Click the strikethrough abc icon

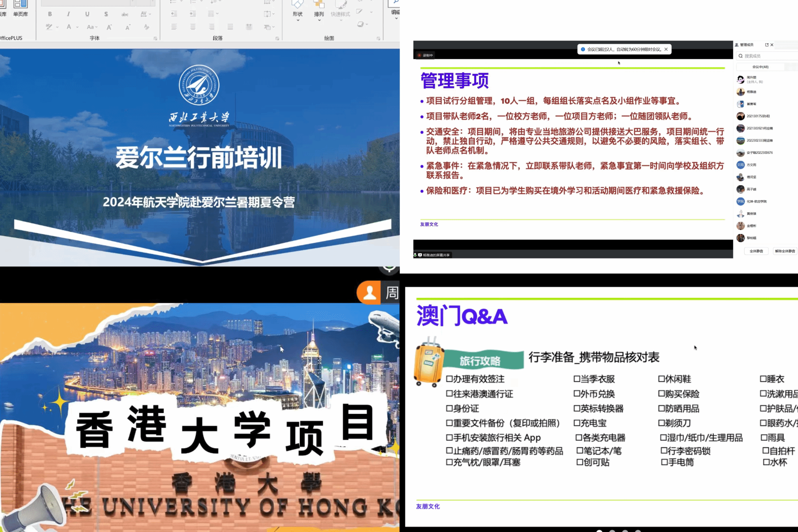125,14
